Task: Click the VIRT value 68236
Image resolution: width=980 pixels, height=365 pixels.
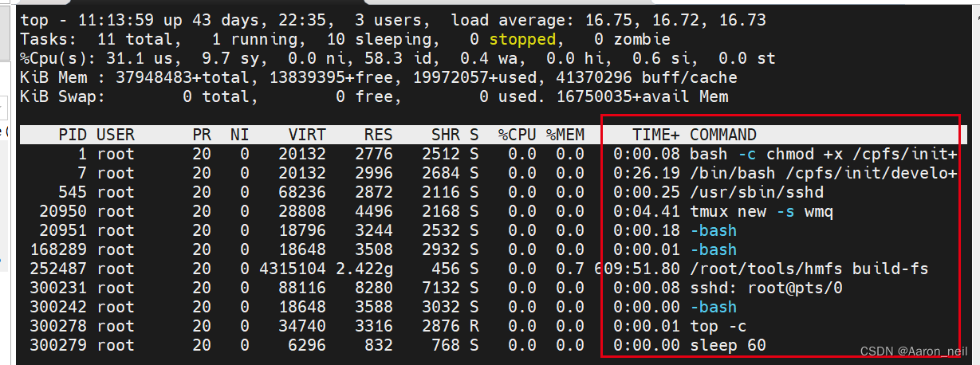Action: tap(302, 192)
